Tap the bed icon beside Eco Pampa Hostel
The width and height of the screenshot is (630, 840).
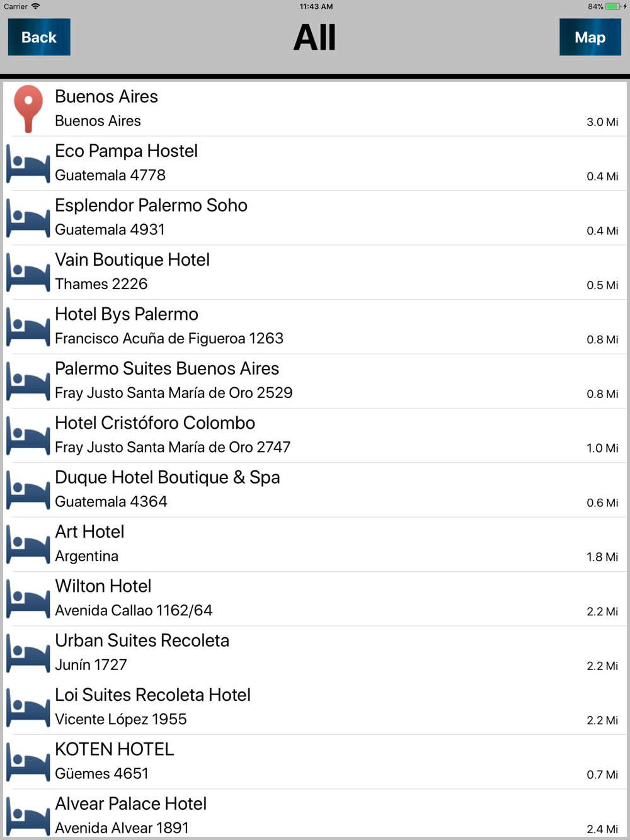click(x=28, y=164)
